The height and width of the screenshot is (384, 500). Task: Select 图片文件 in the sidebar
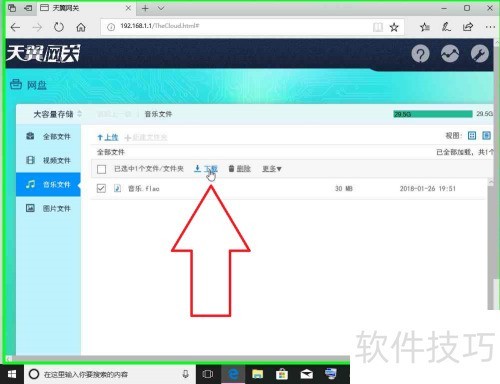[x=48, y=208]
